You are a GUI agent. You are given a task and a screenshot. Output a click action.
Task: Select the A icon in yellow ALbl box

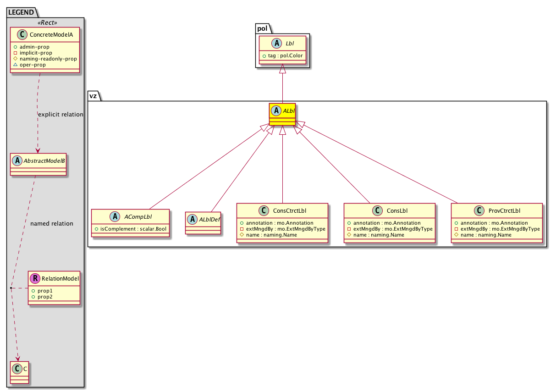pyautogui.click(x=276, y=110)
